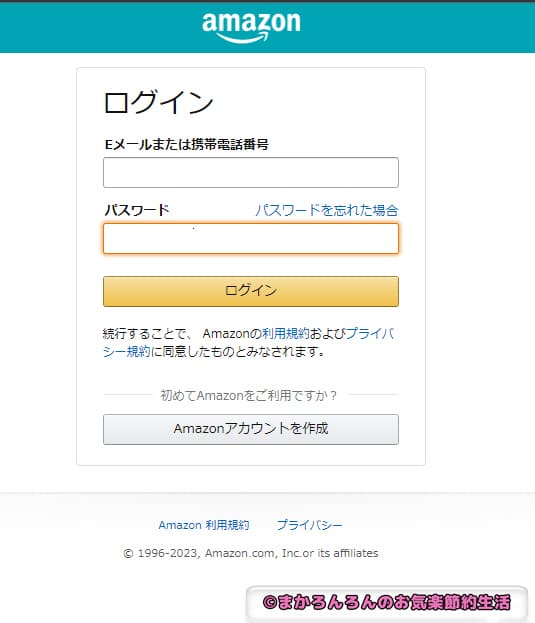Click the 続行することで agreement sentence start
The height and width of the screenshot is (623, 535).
[143, 333]
